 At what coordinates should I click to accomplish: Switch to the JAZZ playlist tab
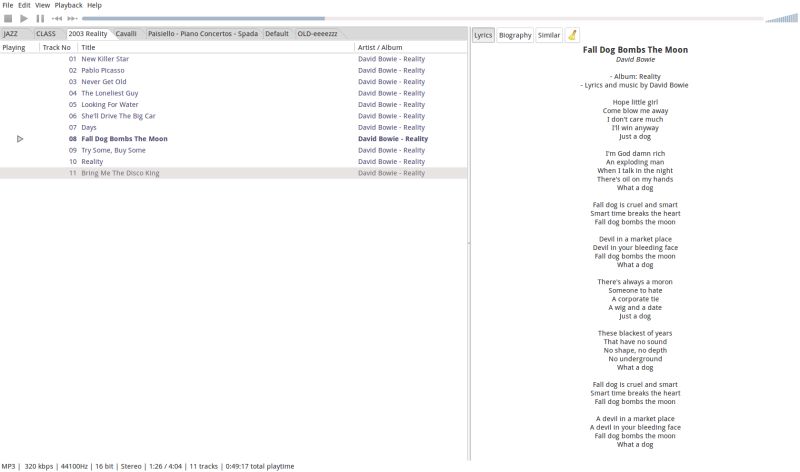(11, 34)
